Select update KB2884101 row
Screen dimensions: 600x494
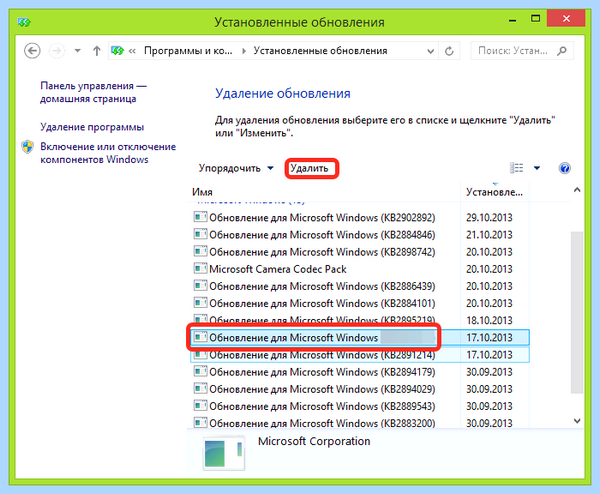pos(360,303)
